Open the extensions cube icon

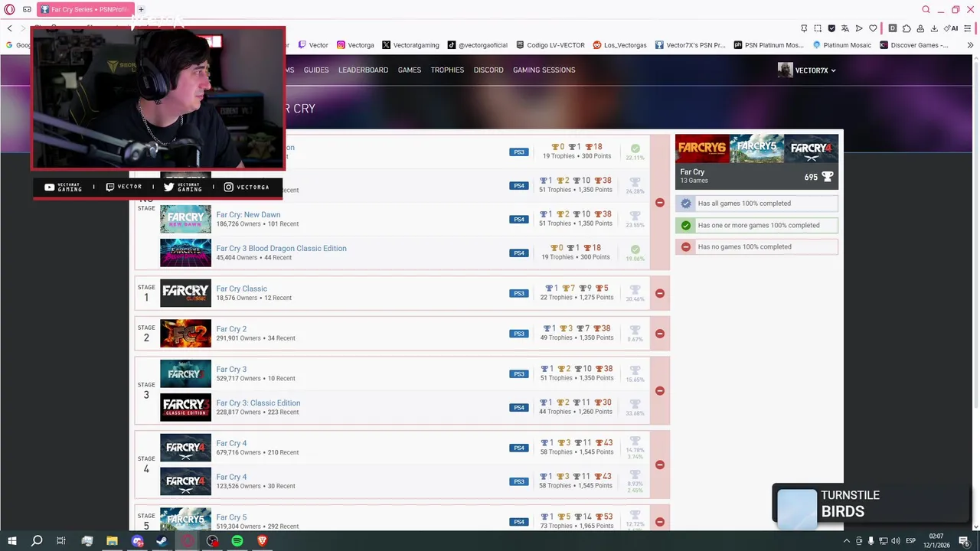point(906,28)
